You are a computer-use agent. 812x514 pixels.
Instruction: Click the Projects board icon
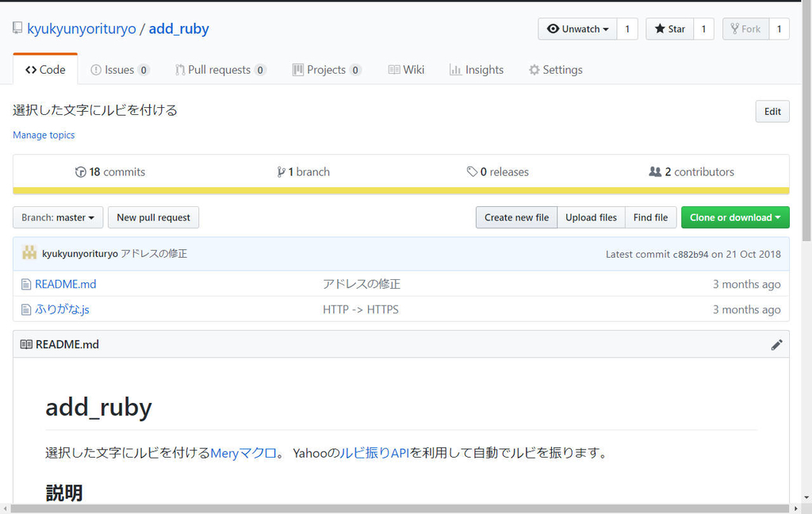[x=298, y=70]
